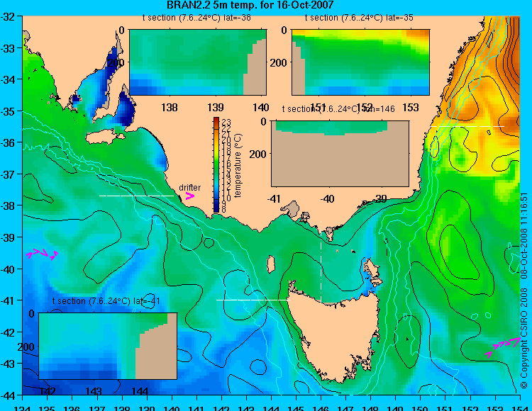Click the "-38" label on the latitude axis

8,206
